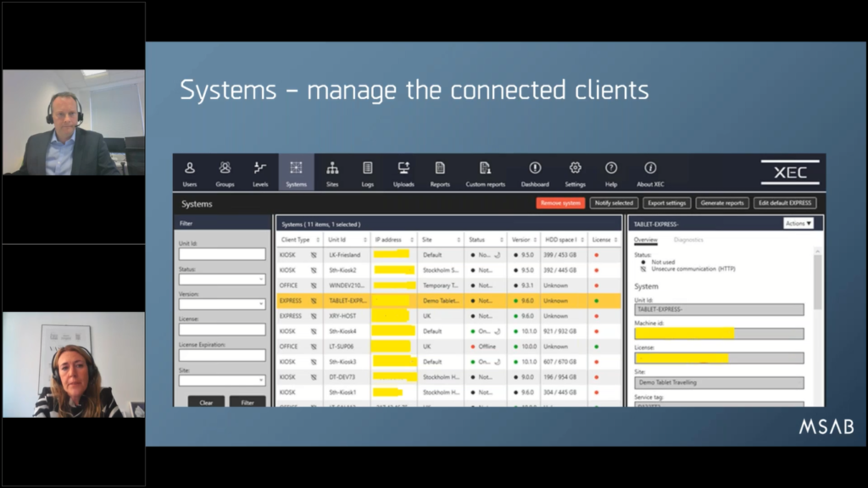Sort by the HDD space column
The height and width of the screenshot is (488, 868).
pos(564,240)
